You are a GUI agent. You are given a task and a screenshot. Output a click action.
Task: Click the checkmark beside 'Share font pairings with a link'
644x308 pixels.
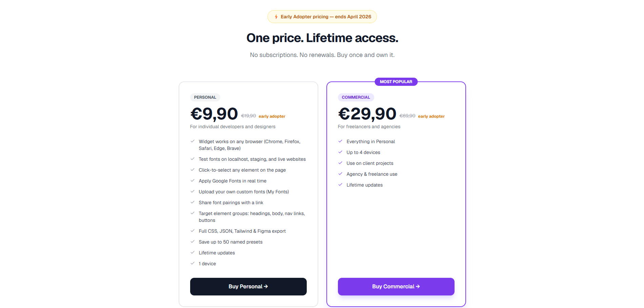click(193, 202)
